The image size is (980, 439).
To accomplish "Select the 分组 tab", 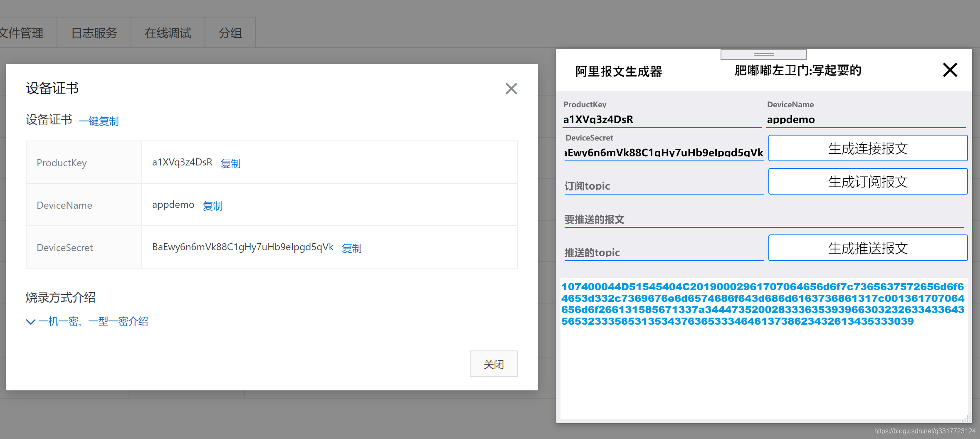I will tap(230, 33).
